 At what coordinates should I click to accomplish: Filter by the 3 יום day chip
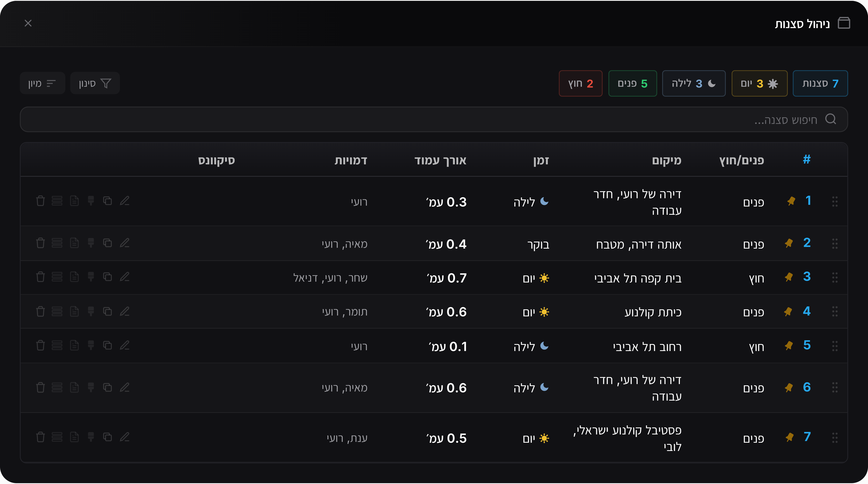759,83
